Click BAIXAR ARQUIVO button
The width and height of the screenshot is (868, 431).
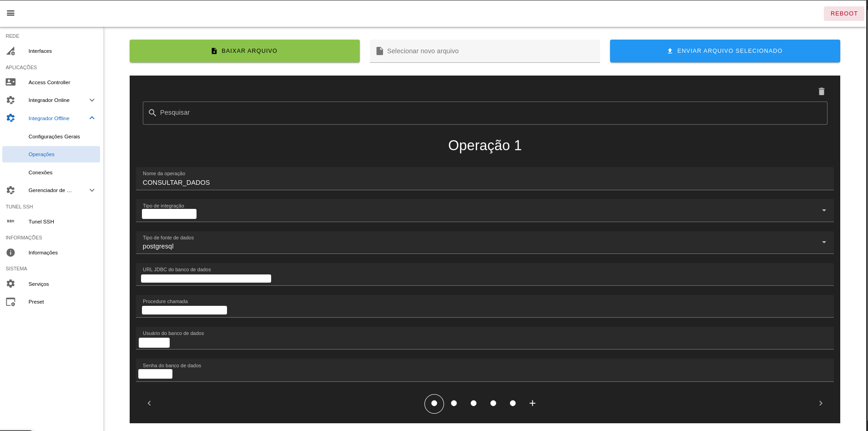coord(245,51)
